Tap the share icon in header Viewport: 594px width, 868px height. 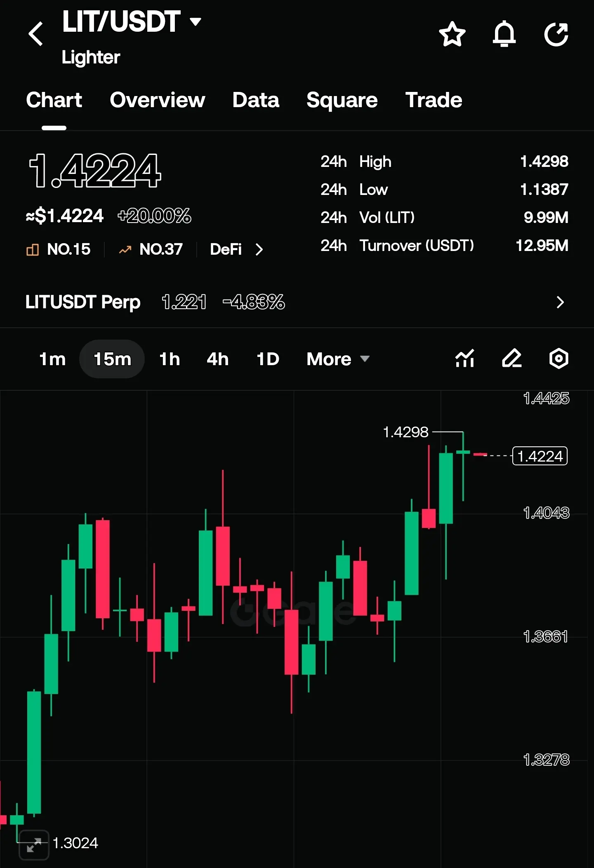[556, 34]
